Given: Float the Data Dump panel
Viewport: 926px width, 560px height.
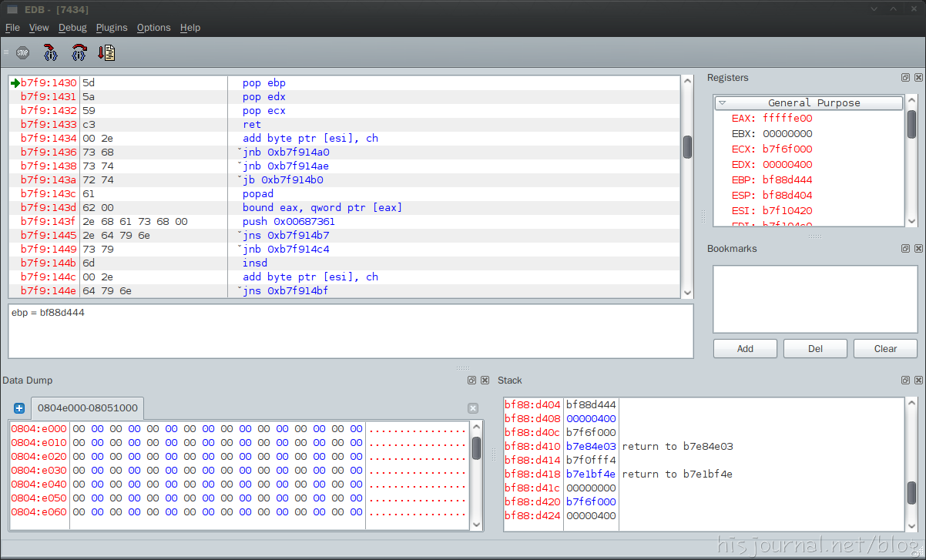Looking at the screenshot, I should tap(472, 381).
